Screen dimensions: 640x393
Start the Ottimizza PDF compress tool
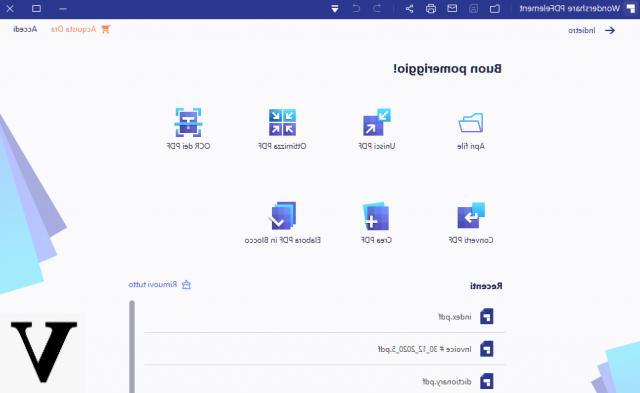[x=282, y=122]
